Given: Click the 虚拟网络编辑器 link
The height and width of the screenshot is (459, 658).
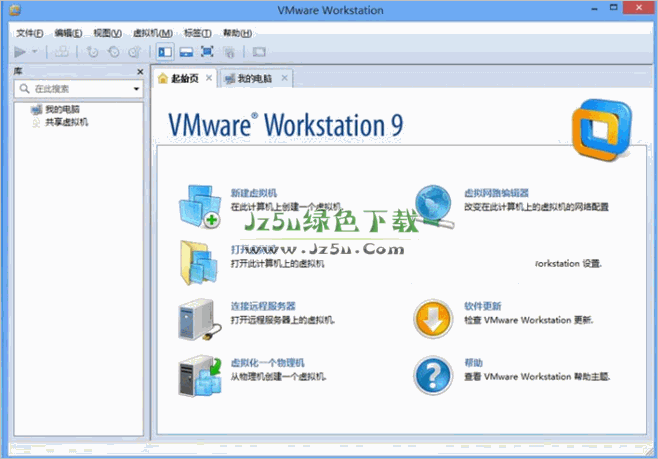Looking at the screenshot, I should pos(496,193).
